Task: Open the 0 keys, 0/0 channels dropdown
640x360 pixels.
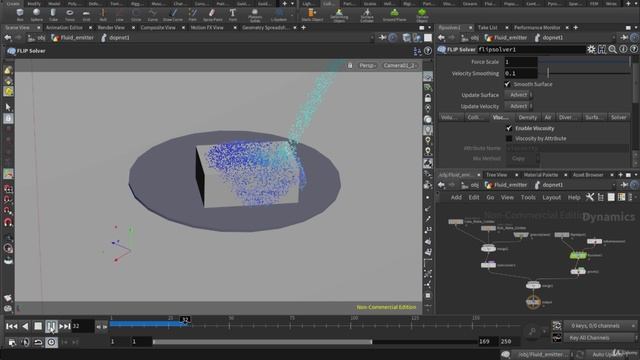Action: pyautogui.click(x=599, y=326)
